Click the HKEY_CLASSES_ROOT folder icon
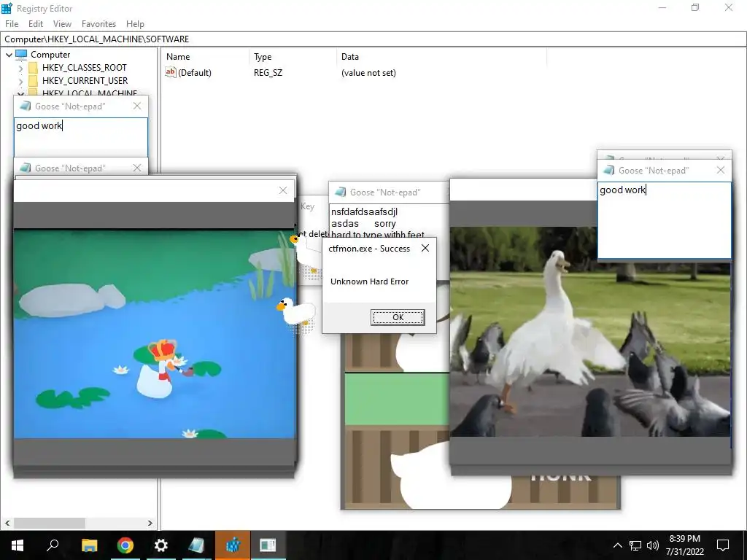The image size is (747, 560). pyautogui.click(x=33, y=68)
